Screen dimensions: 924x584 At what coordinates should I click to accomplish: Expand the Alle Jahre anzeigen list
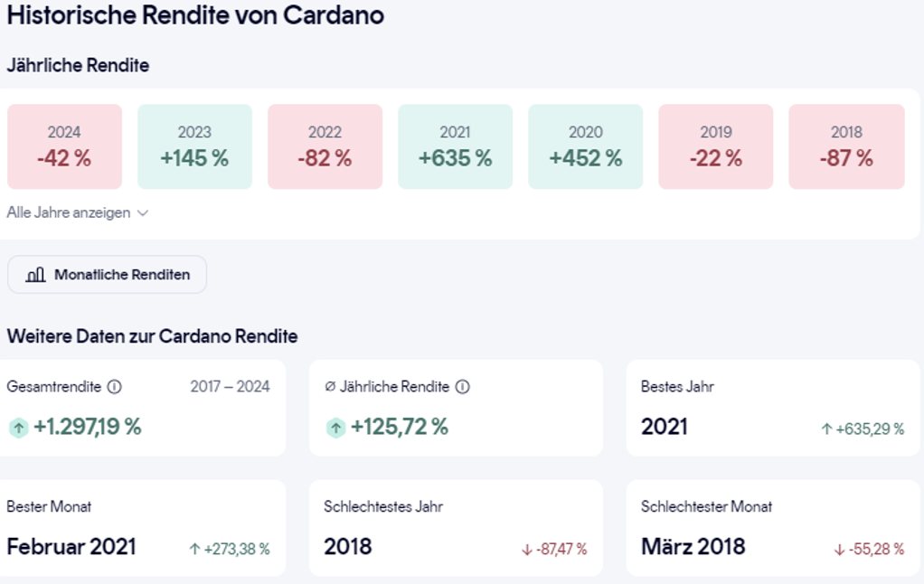pyautogui.click(x=69, y=213)
